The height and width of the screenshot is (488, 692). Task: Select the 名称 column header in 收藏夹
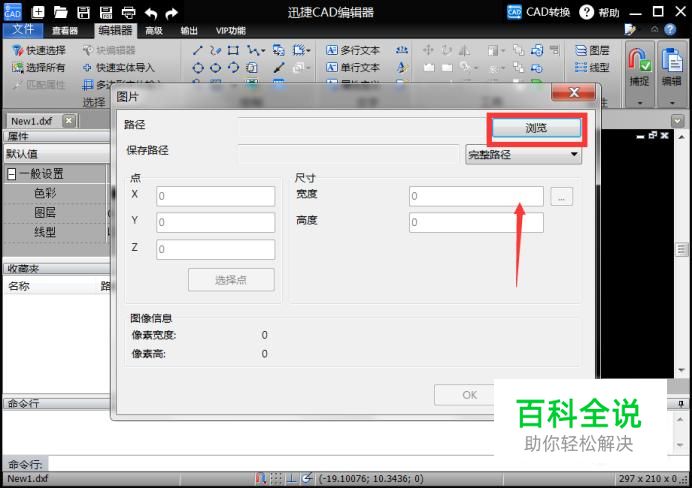point(19,286)
